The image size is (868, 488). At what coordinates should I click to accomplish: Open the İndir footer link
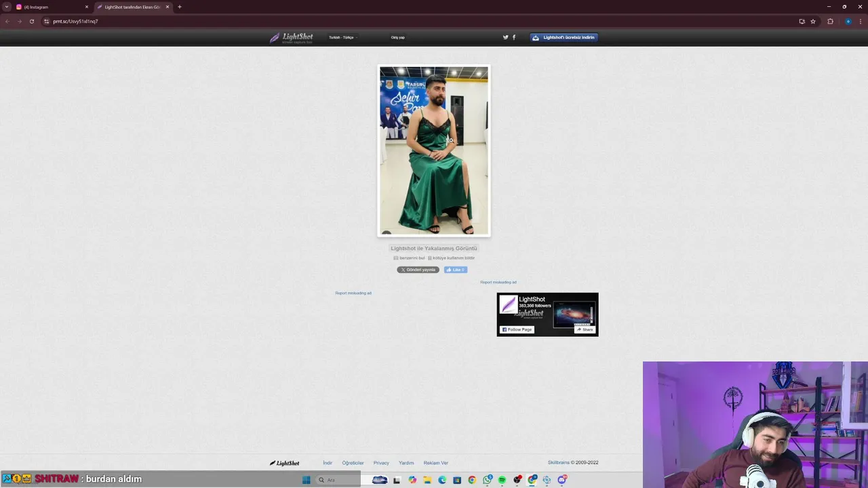tap(328, 463)
